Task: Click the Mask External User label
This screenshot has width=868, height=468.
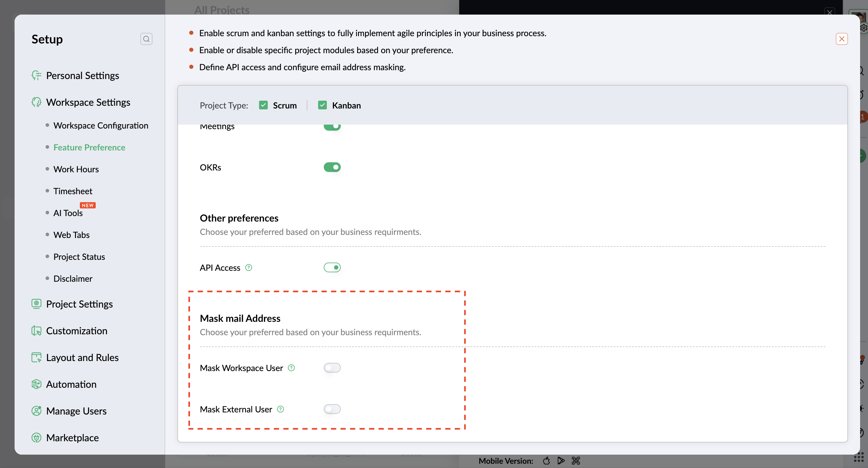Action: point(236,409)
